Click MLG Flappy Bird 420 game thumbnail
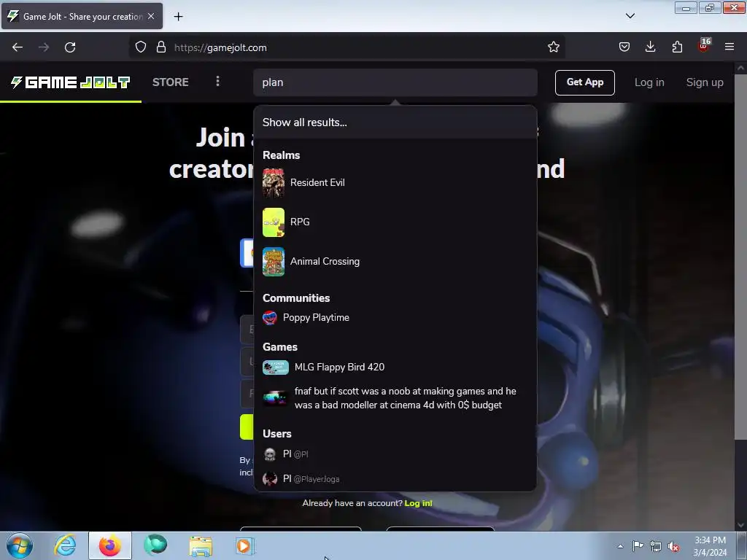The height and width of the screenshot is (560, 747). coord(275,367)
